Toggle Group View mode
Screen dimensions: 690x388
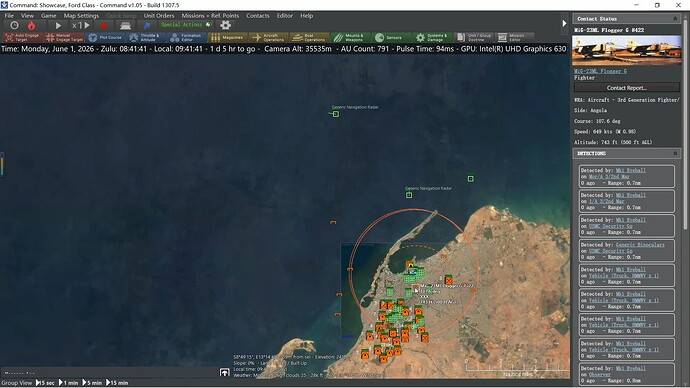(x=17, y=383)
